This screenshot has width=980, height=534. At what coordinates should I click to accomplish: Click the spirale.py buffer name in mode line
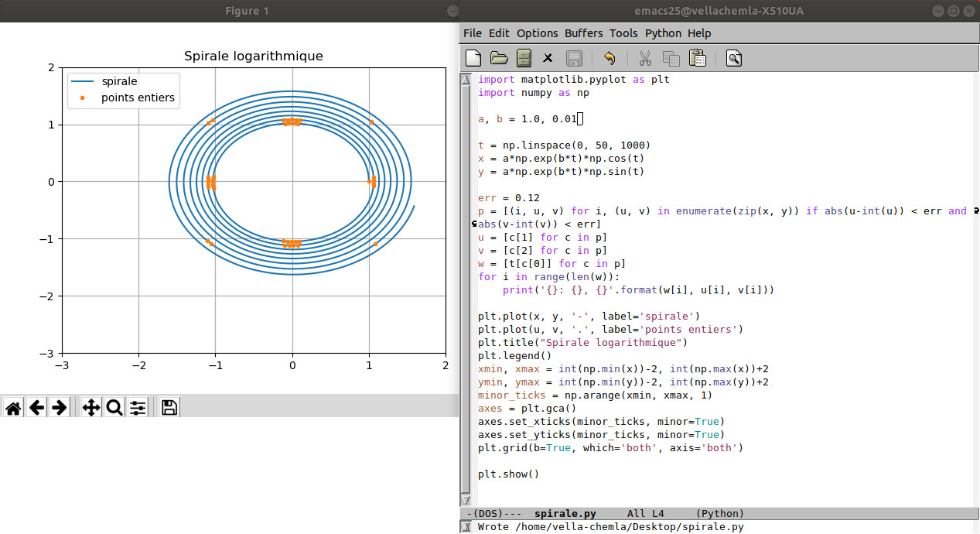click(x=565, y=513)
